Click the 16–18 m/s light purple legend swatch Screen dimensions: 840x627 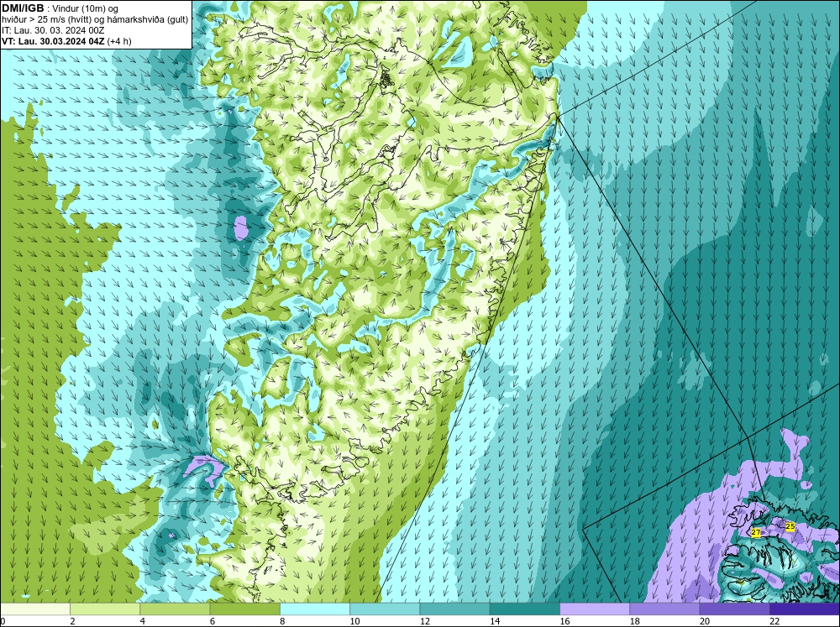coord(595,609)
